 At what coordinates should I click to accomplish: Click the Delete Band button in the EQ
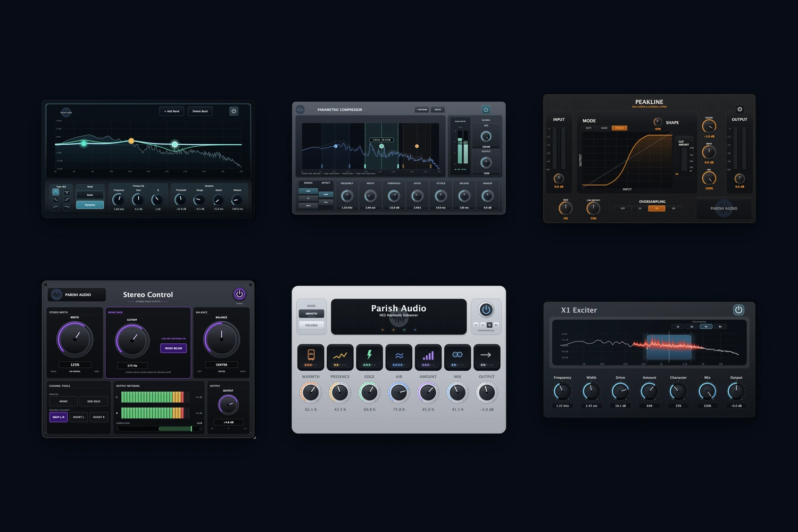(x=200, y=111)
